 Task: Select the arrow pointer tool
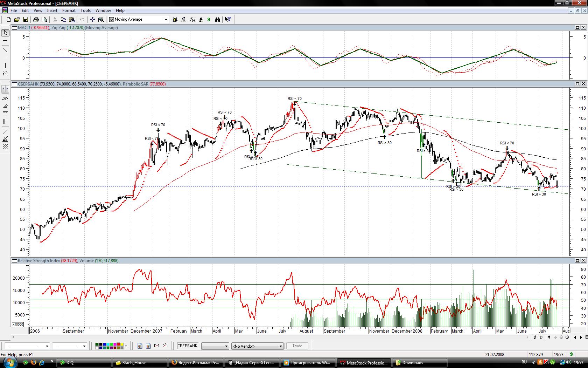click(5, 33)
